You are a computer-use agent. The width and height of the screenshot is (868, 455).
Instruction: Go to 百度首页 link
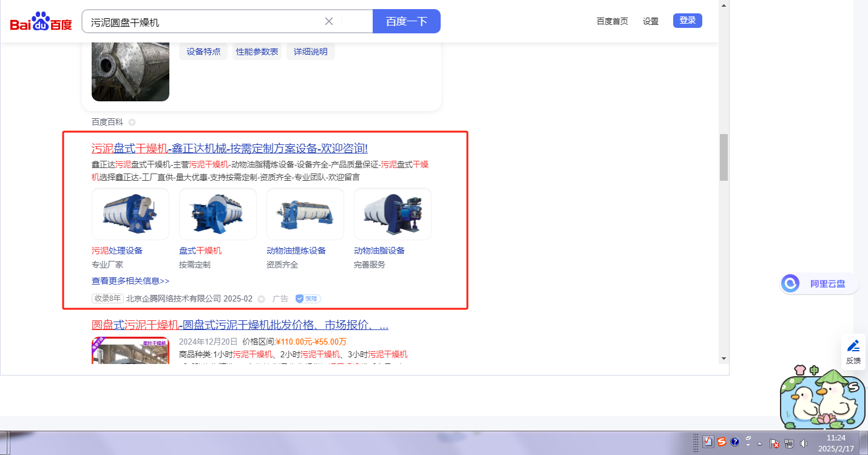click(x=612, y=21)
